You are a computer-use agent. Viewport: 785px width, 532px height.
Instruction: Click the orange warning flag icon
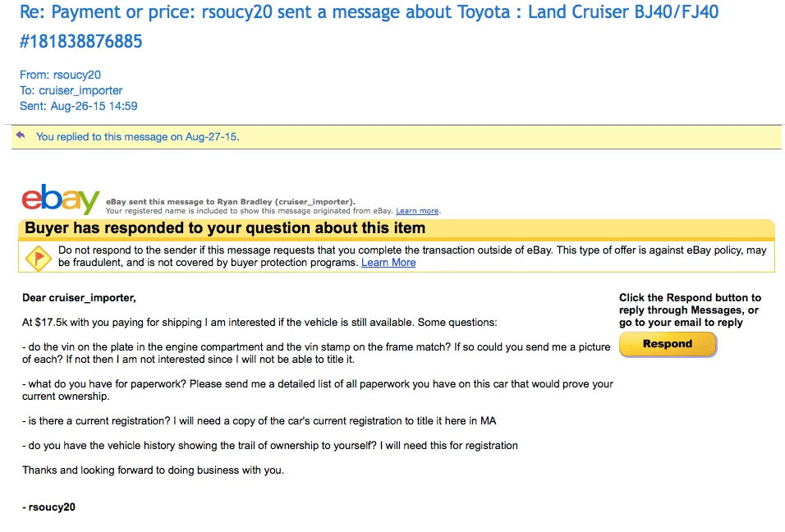coord(38,259)
